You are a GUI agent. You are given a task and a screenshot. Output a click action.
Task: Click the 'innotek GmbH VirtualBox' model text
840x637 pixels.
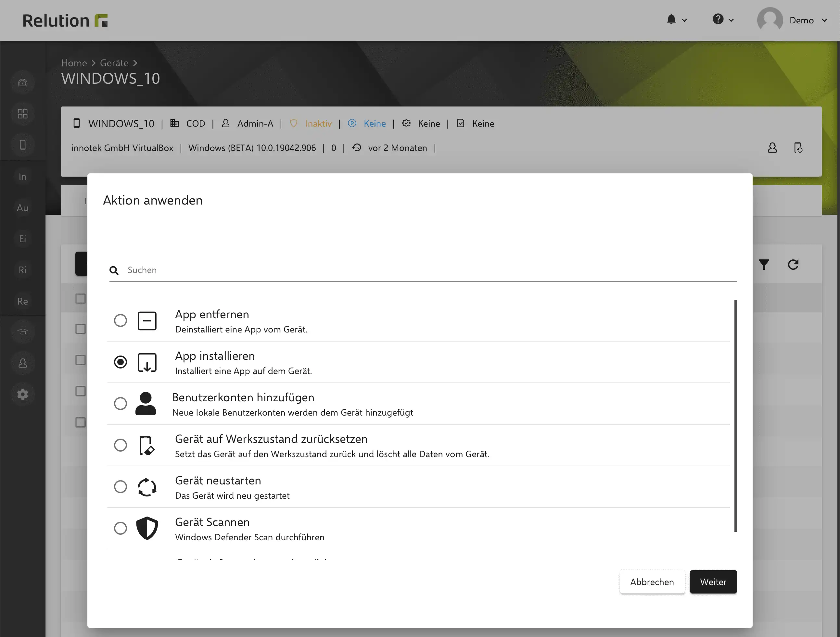(x=122, y=148)
